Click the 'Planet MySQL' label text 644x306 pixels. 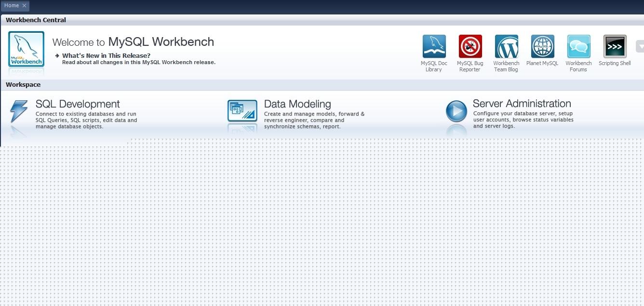(542, 64)
